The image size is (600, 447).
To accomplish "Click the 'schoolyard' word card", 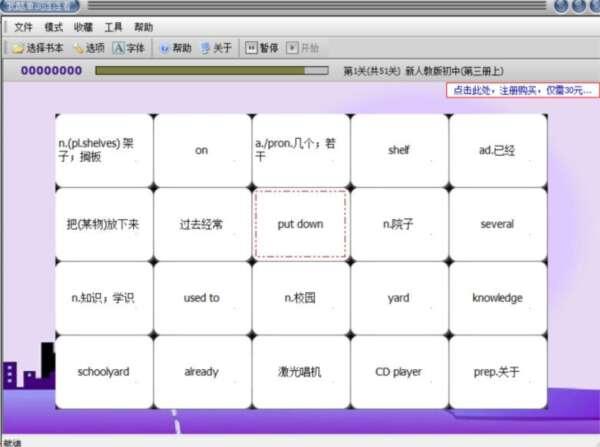I will click(104, 372).
